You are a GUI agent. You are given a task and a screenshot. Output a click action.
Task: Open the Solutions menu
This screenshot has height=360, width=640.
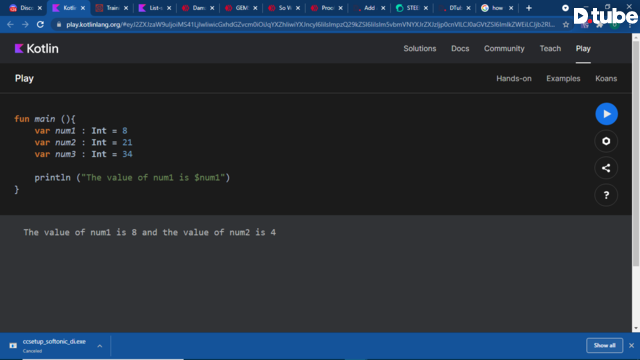420,49
